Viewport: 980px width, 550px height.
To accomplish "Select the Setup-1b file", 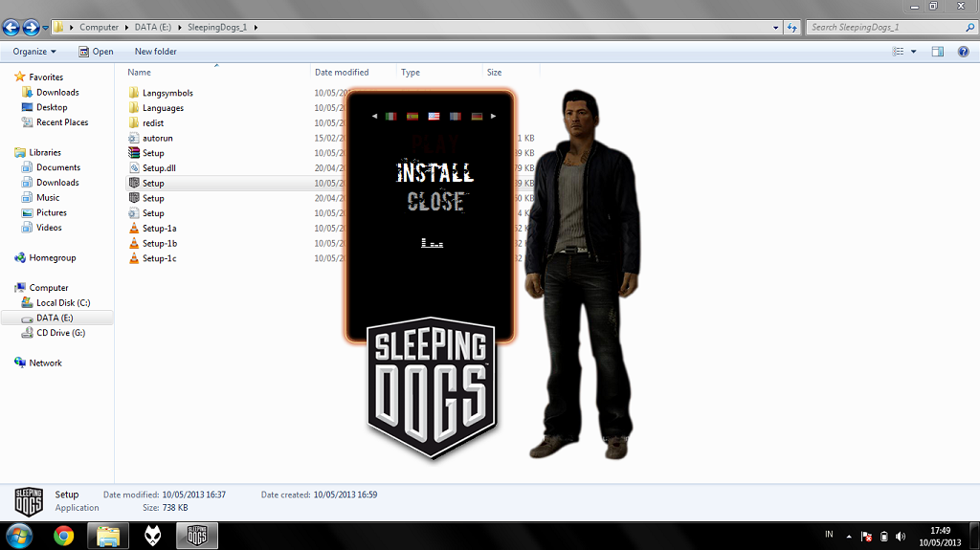I will (x=160, y=243).
